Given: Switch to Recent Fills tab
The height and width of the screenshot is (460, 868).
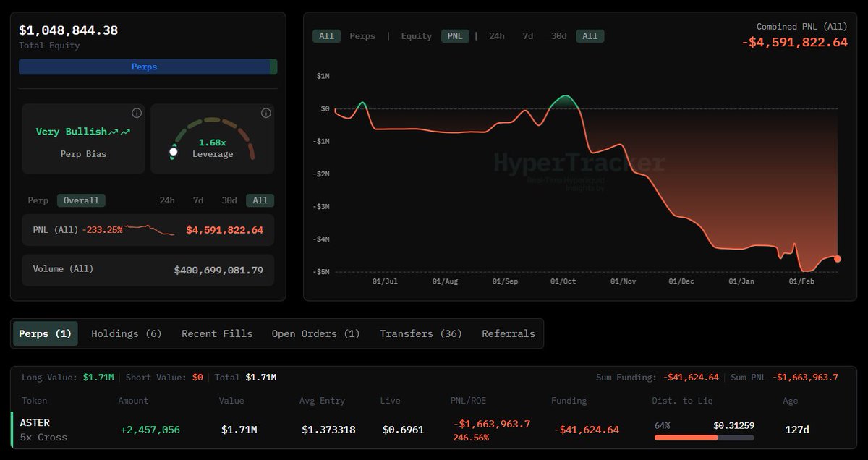Looking at the screenshot, I should tap(217, 333).
